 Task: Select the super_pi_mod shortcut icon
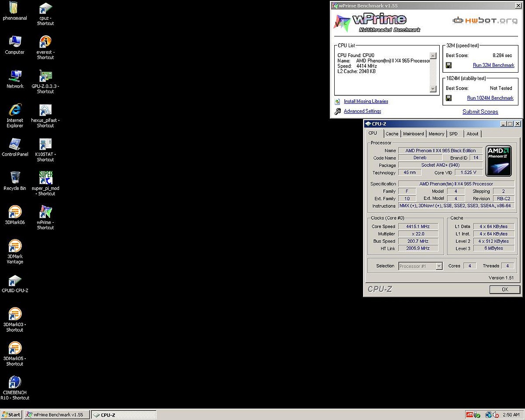[45, 178]
